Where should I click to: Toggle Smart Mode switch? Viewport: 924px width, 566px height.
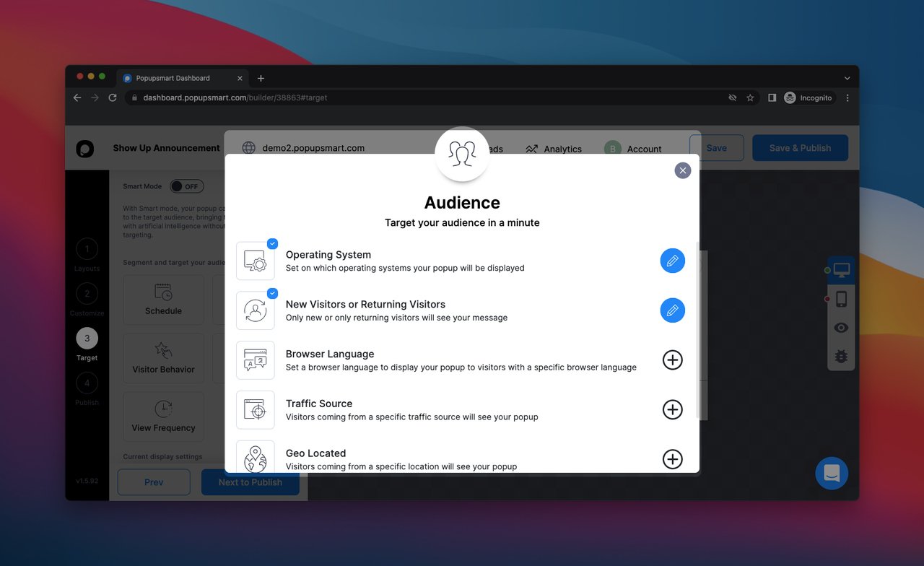point(187,186)
